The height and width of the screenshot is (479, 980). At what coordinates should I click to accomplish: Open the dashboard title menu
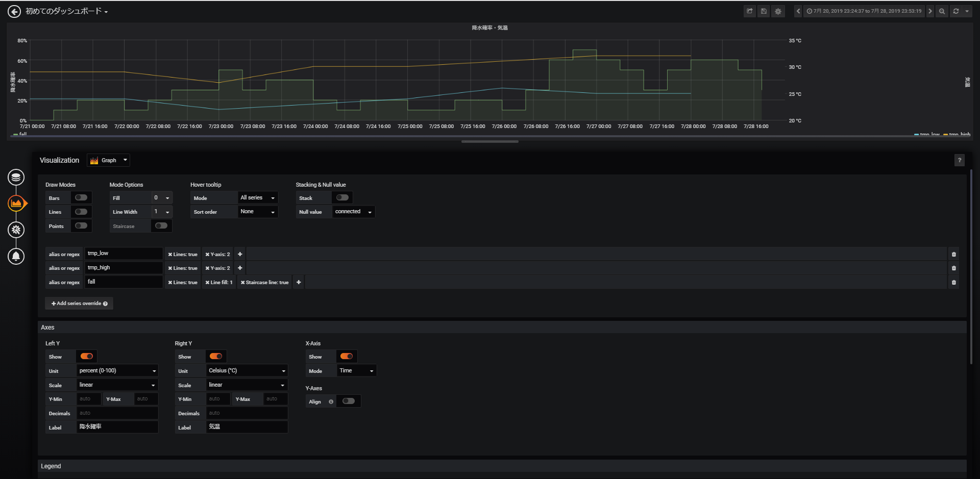pyautogui.click(x=66, y=11)
